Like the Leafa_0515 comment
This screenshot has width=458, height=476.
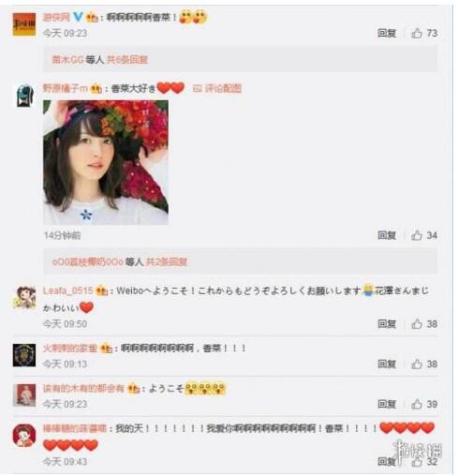[417, 324]
